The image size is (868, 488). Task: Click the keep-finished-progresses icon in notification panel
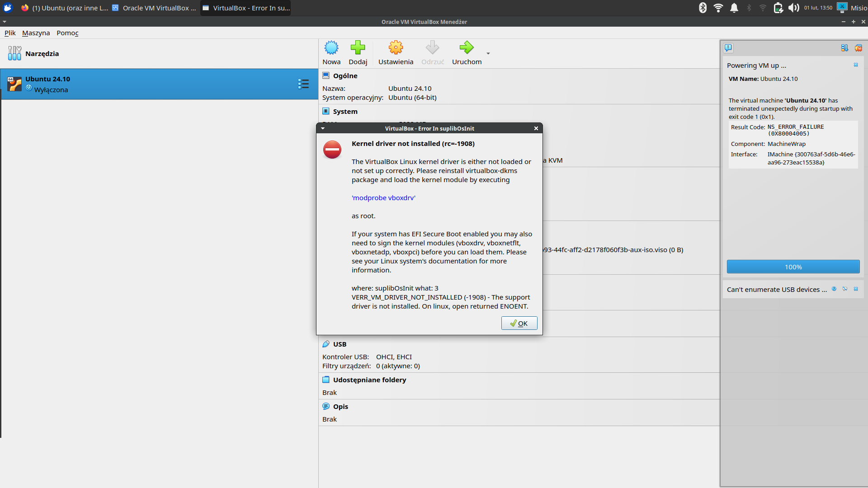coord(844,48)
